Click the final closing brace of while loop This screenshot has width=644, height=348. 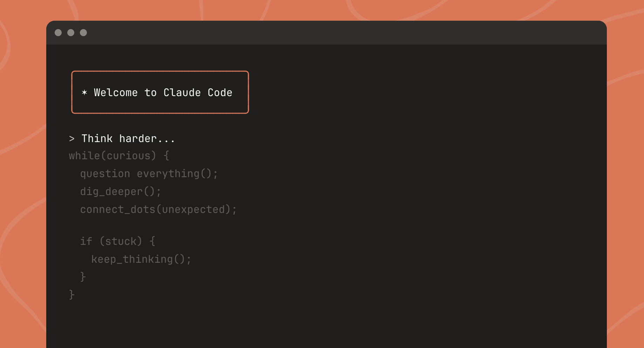(x=72, y=295)
